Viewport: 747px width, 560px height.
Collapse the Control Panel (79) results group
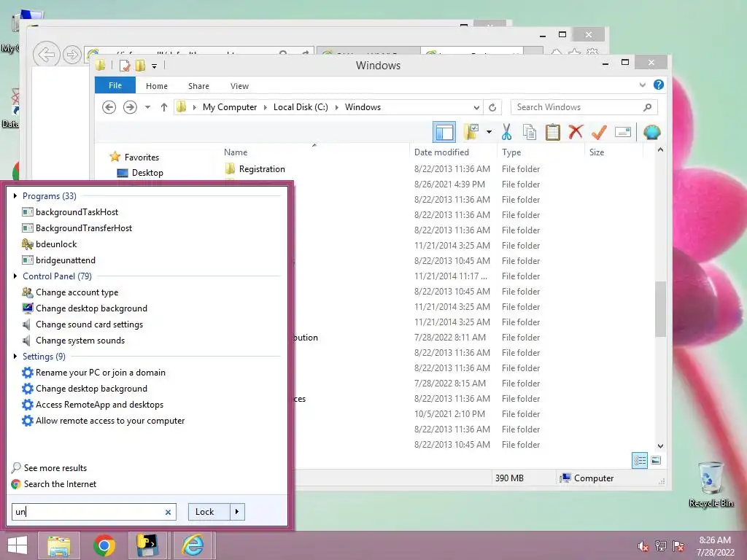tap(15, 276)
